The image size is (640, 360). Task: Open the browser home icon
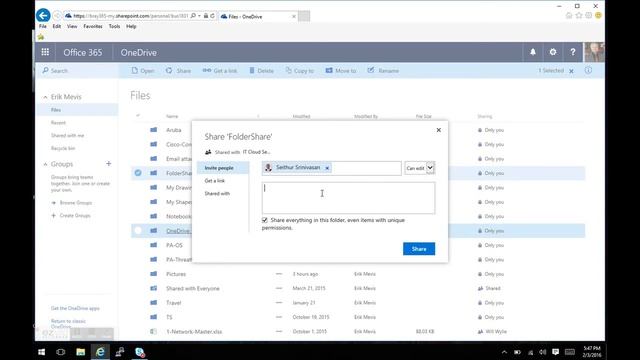569,16
